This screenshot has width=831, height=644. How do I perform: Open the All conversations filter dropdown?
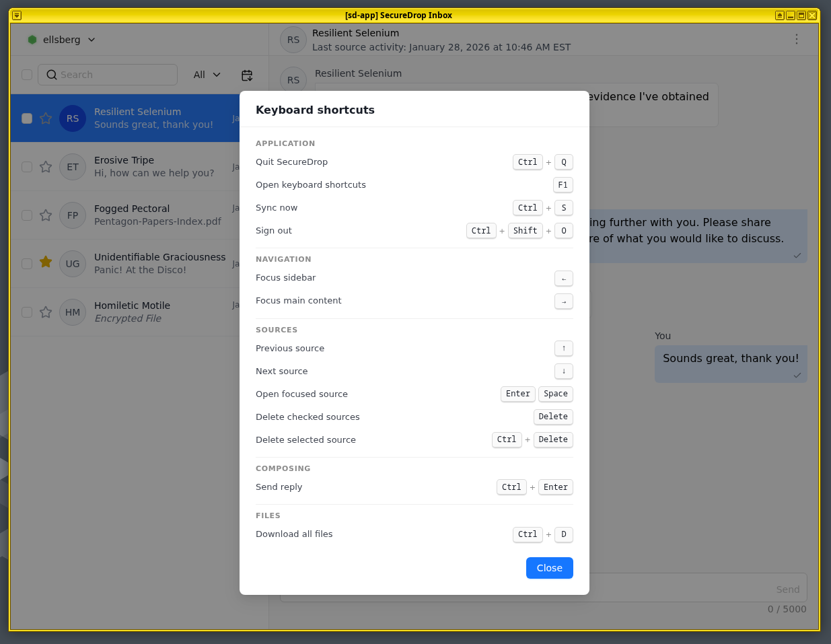click(205, 75)
